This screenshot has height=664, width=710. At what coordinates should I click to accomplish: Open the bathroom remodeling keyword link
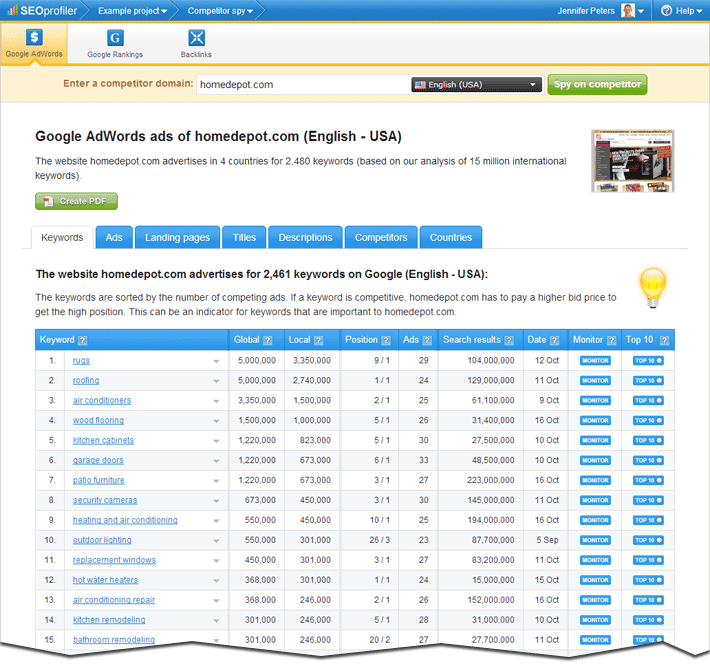114,640
